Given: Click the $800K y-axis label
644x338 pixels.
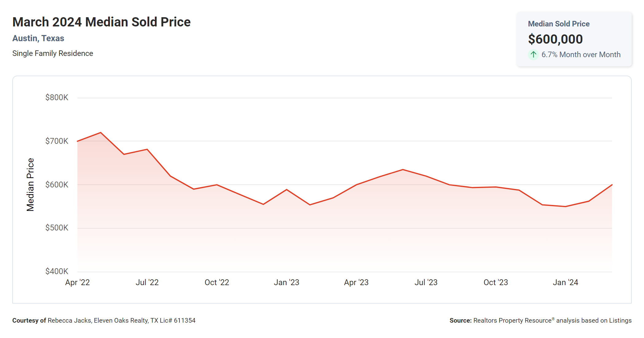Looking at the screenshot, I should click(x=57, y=98).
